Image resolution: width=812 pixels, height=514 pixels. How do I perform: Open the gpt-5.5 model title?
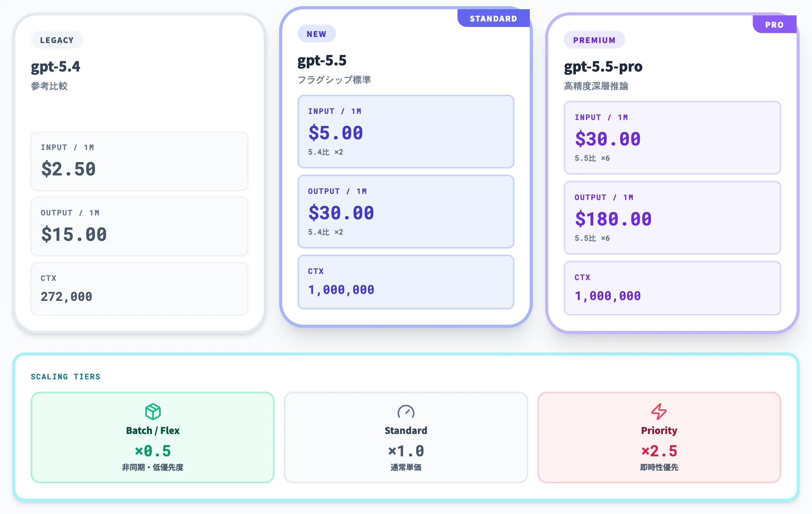(322, 61)
